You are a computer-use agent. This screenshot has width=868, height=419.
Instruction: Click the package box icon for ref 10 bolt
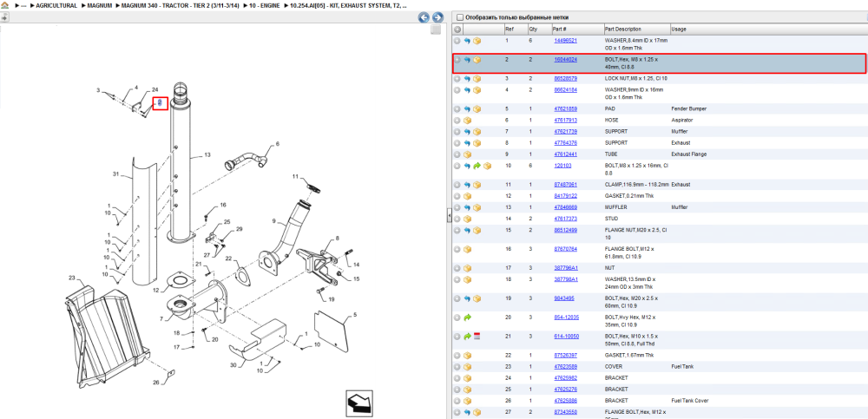(x=488, y=166)
